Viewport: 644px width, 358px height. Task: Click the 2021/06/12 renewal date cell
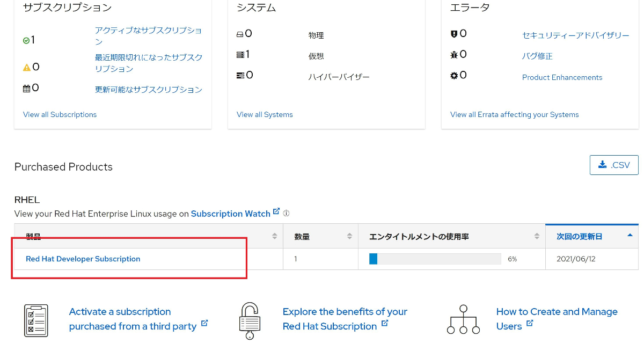(x=592, y=259)
